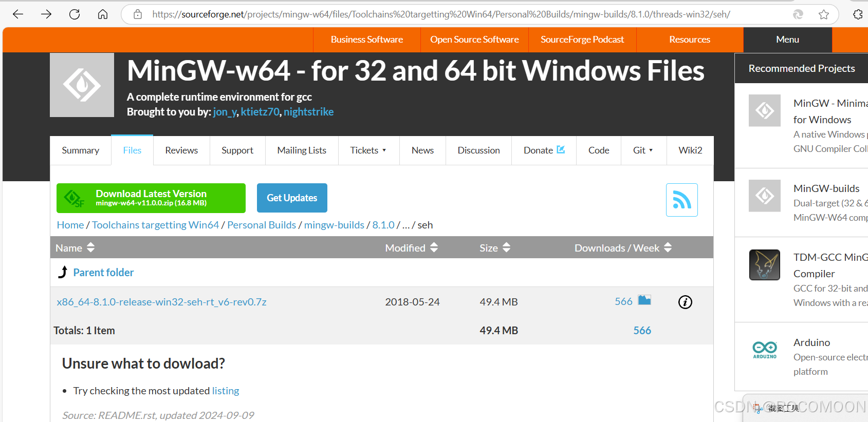
Task: Click the 49.4 MB size in file row
Action: [498, 302]
